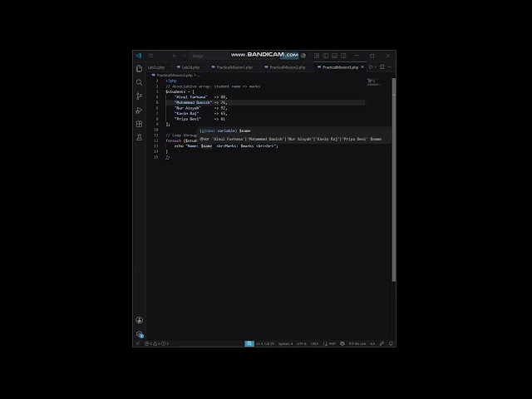This screenshot has height=399, width=532.
Task: Toggle the secondary sidebar layout button
Action: click(x=343, y=56)
